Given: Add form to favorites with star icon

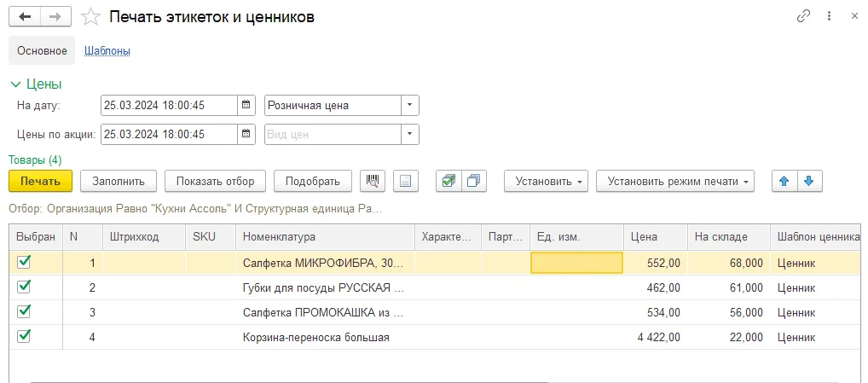Looking at the screenshot, I should tap(90, 17).
